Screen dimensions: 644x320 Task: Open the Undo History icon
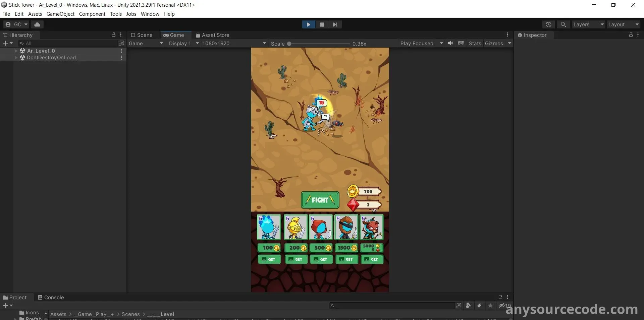pyautogui.click(x=548, y=24)
